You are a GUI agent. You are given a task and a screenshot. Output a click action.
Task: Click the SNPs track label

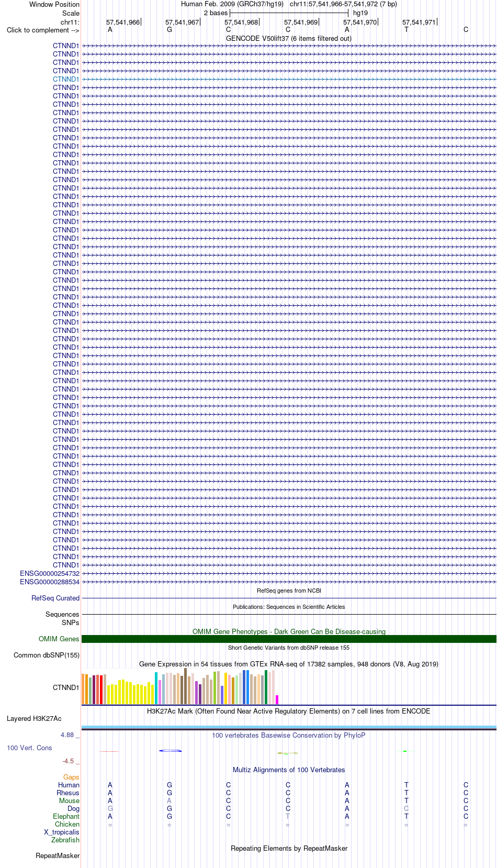(x=71, y=622)
